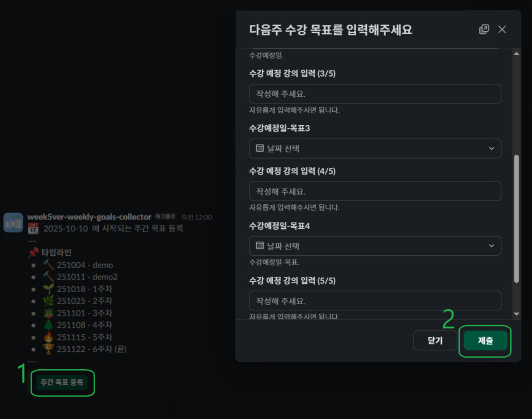
Task: Close the 다음주 수강 목표 modal with X
Action: (x=502, y=30)
